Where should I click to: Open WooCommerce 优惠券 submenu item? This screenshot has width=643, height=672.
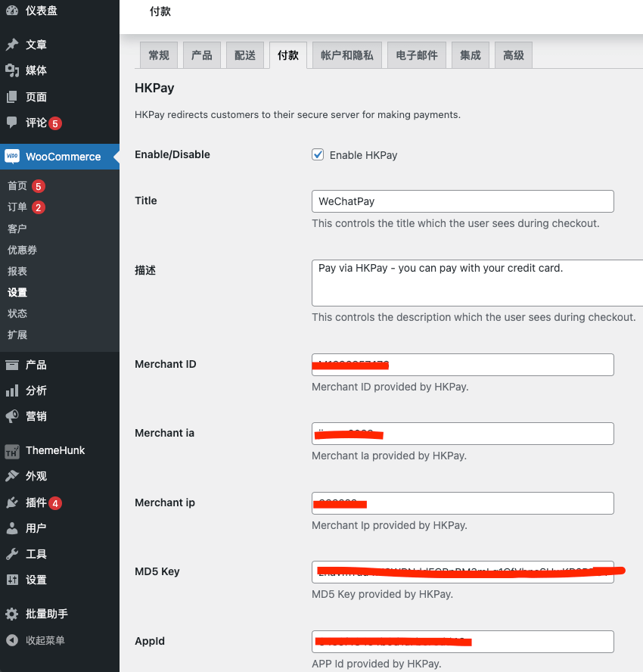click(x=22, y=250)
